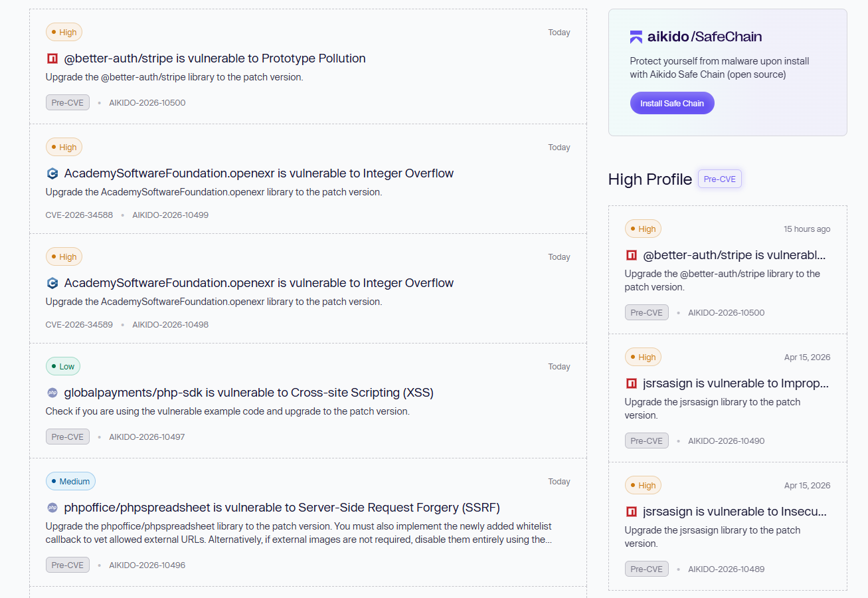Click High badge on the AIKIDO-2026-10498 entry
Screen dimensions: 868x598
tap(64, 256)
